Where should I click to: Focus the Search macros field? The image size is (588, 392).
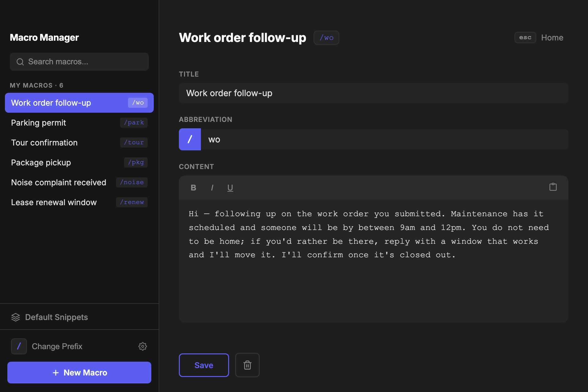79,62
